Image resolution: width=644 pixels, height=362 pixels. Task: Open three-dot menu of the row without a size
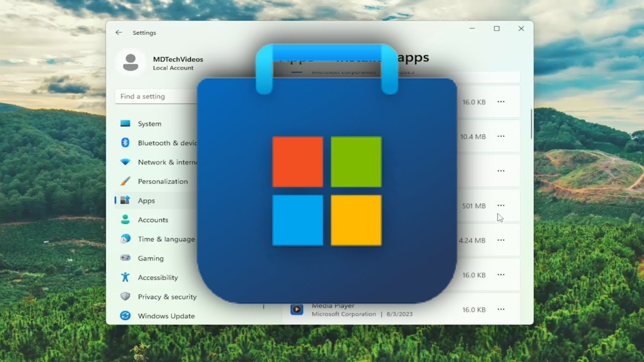(501, 171)
